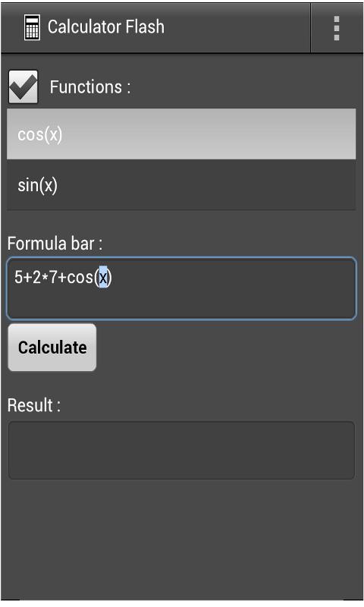Uncheck the Functions checkbox
This screenshot has height=607, width=364.
coord(24,86)
